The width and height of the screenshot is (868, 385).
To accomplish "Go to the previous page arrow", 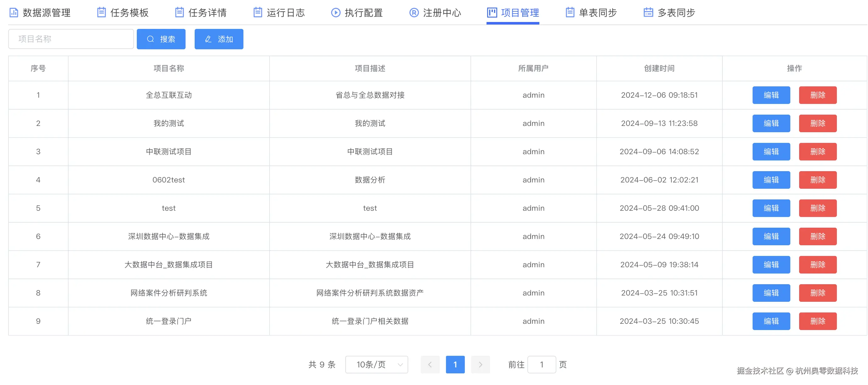I will pyautogui.click(x=430, y=365).
